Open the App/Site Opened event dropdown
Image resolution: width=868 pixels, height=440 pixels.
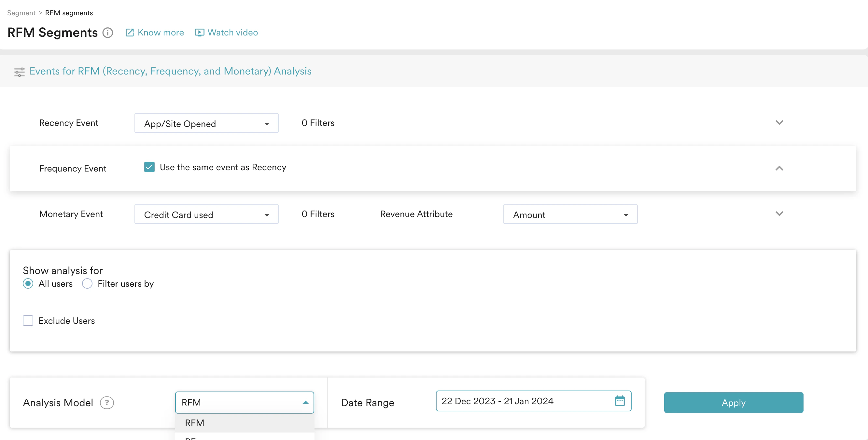click(x=206, y=123)
